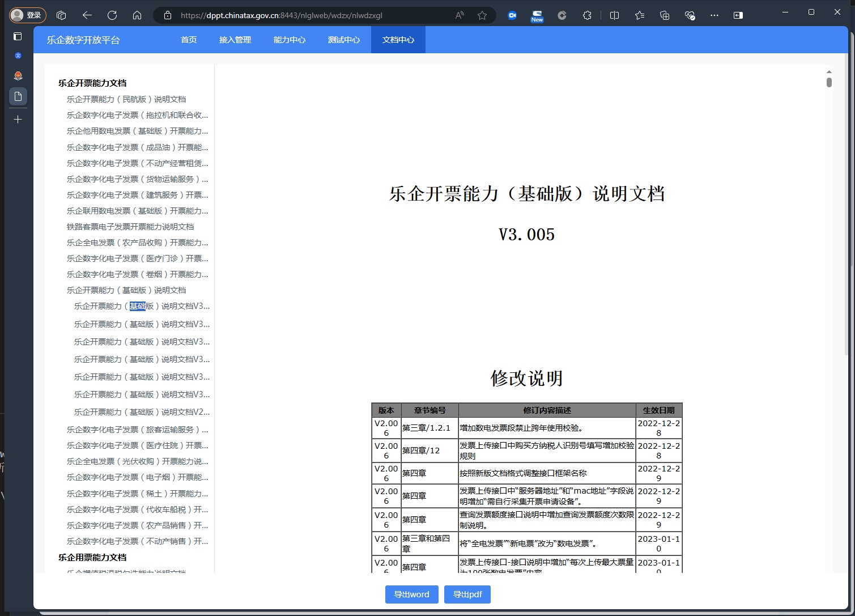Screen dimensions: 855x616
Task: Click the star icon to favorite this page
Action: tap(482, 15)
